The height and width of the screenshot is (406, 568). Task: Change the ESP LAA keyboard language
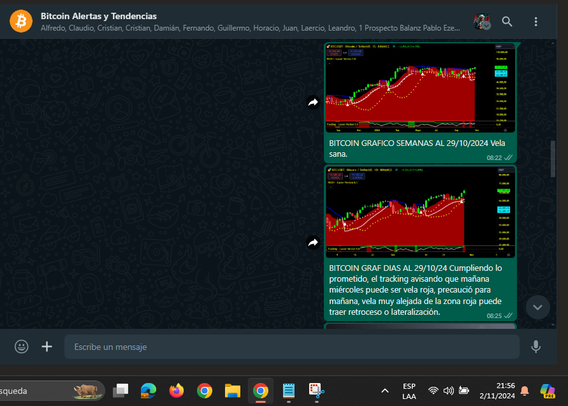pyautogui.click(x=409, y=391)
